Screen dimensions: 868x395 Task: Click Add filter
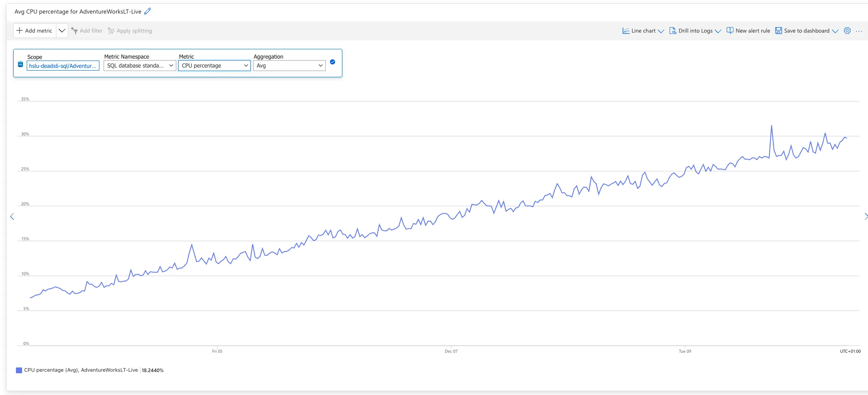tap(87, 31)
